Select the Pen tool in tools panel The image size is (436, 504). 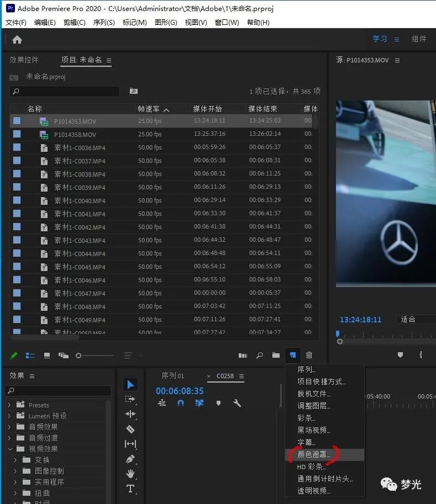(130, 458)
